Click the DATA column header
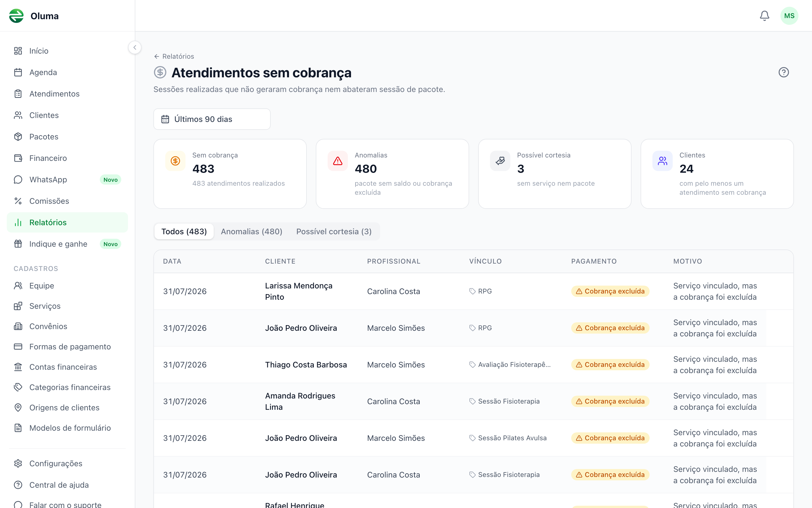 pos(172,261)
